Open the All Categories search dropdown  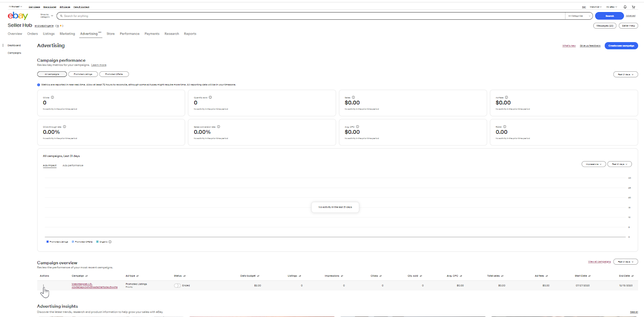pyautogui.click(x=579, y=16)
